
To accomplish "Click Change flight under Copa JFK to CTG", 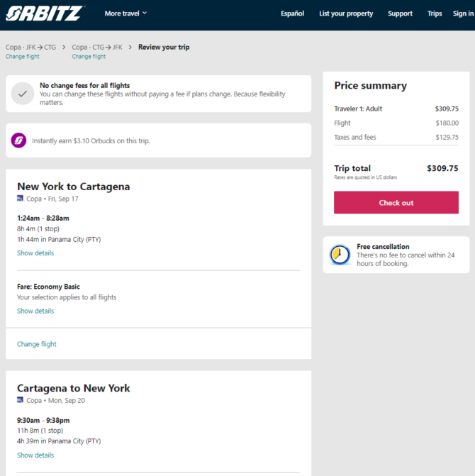I will pos(23,57).
